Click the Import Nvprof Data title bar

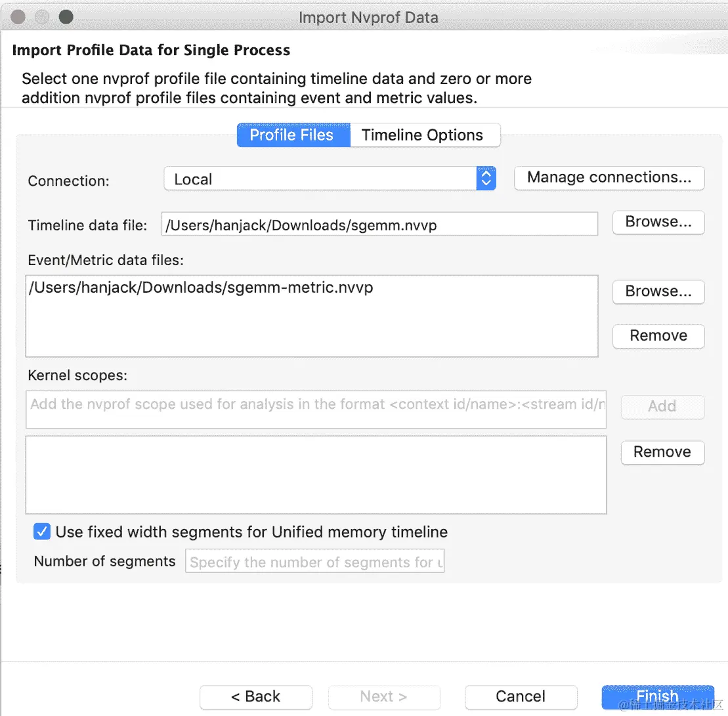(x=368, y=17)
